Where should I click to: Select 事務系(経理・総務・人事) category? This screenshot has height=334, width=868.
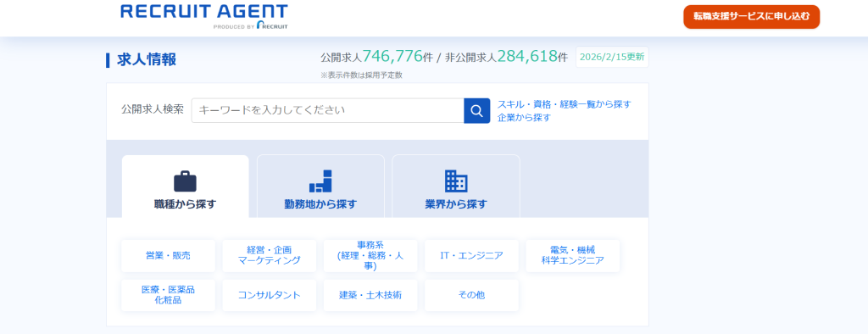(x=370, y=255)
